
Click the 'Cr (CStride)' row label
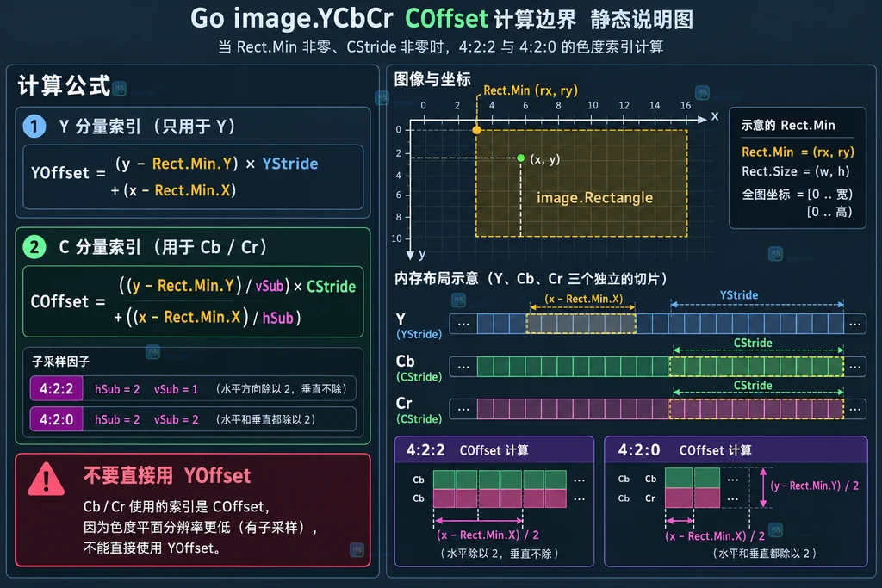[419, 411]
